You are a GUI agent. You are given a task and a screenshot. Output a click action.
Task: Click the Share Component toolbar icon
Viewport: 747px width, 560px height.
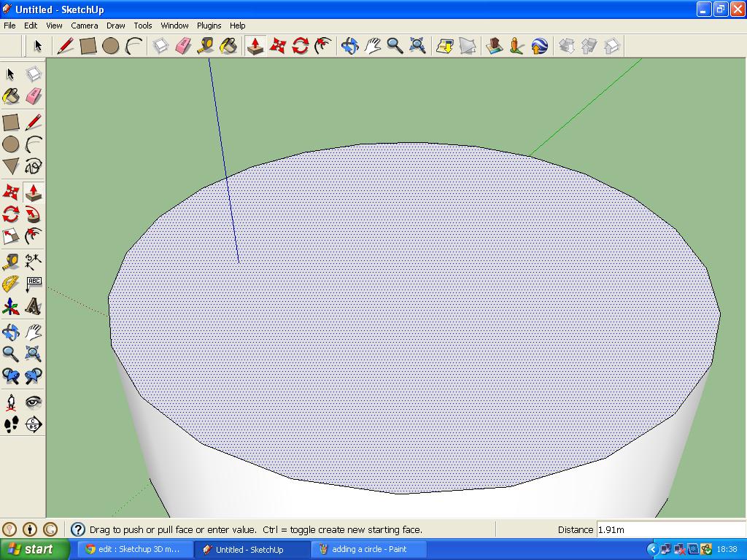click(x=612, y=46)
